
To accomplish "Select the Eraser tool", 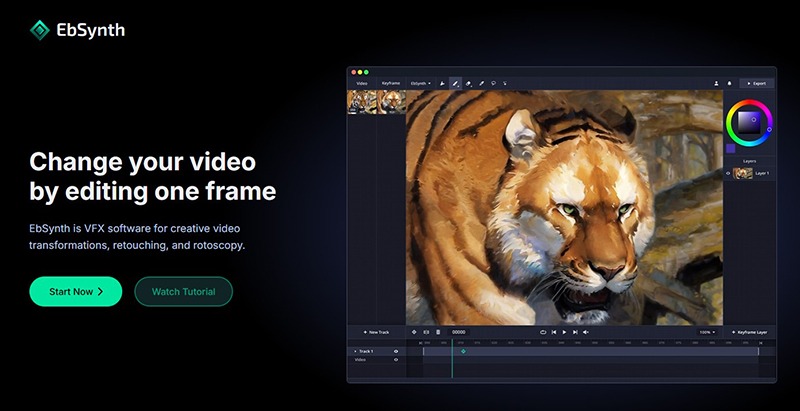I will coord(468,83).
